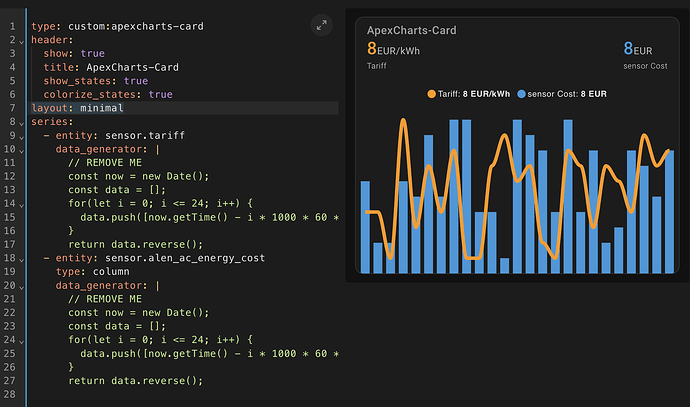Click the orange Tariff legend marker

point(431,94)
